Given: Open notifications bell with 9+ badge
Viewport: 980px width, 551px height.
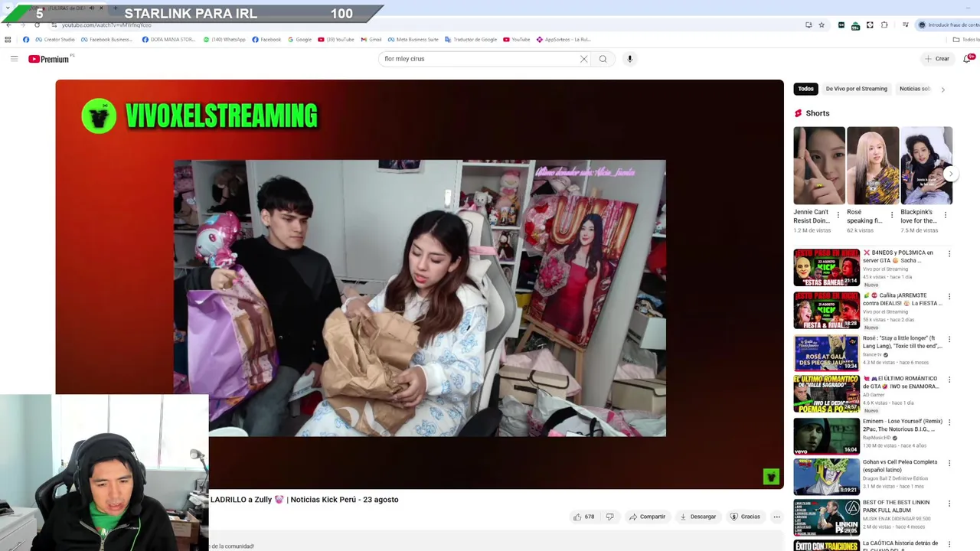Looking at the screenshot, I should click(x=967, y=59).
